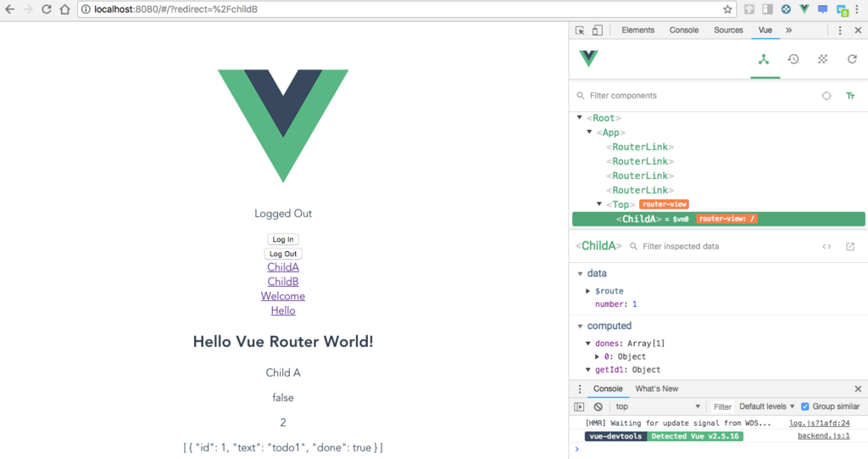Select the first RouterLink component in tree
The height and width of the screenshot is (459, 868).
click(x=640, y=147)
